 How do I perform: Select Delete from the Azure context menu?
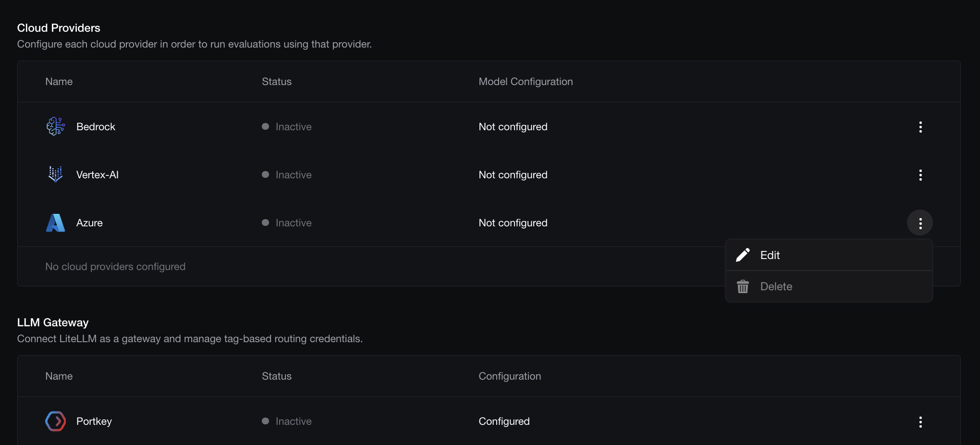click(x=776, y=286)
